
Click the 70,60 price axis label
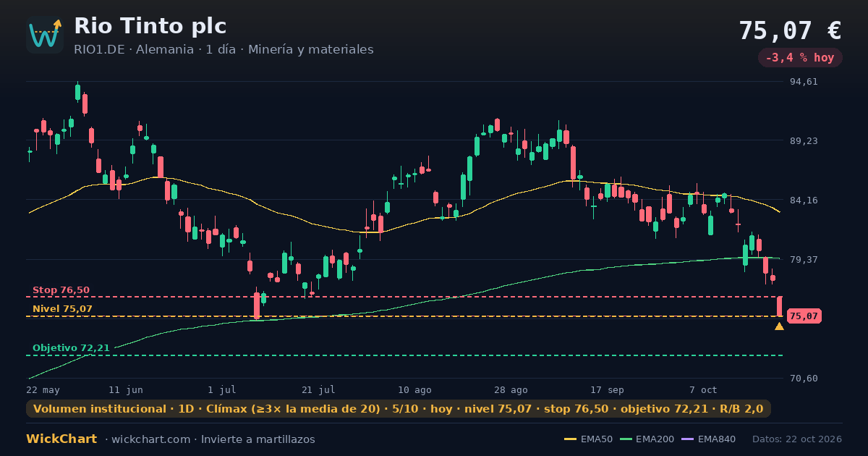point(804,379)
